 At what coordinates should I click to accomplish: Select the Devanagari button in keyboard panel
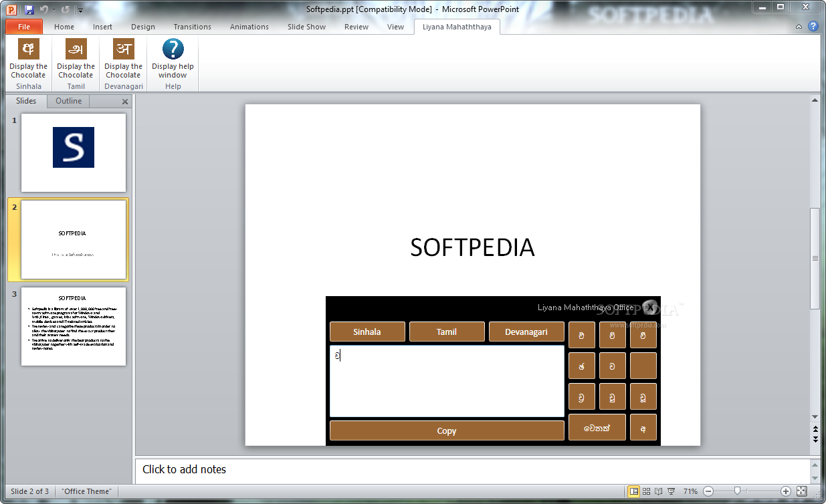tap(526, 332)
